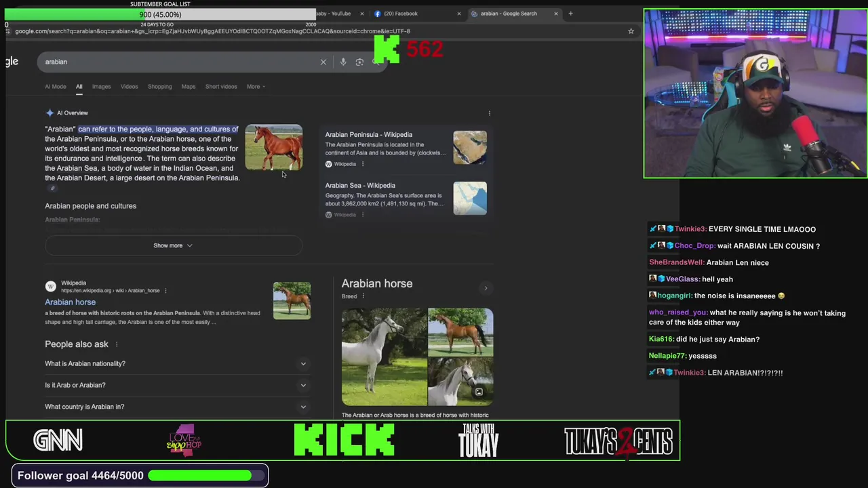868x488 pixels.
Task: Open Arabian Sea map thumbnail
Action: 470,198
